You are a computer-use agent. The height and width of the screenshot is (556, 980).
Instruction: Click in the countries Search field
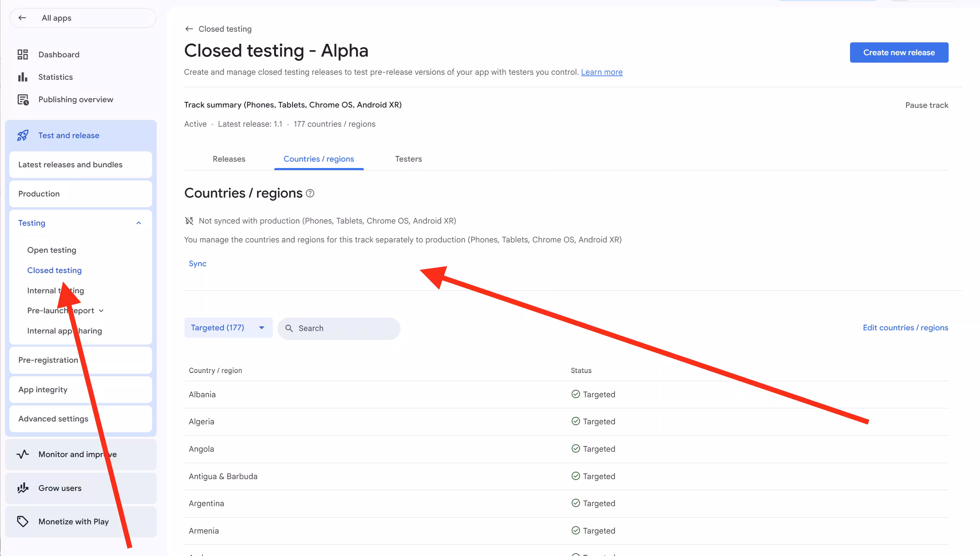pyautogui.click(x=339, y=329)
